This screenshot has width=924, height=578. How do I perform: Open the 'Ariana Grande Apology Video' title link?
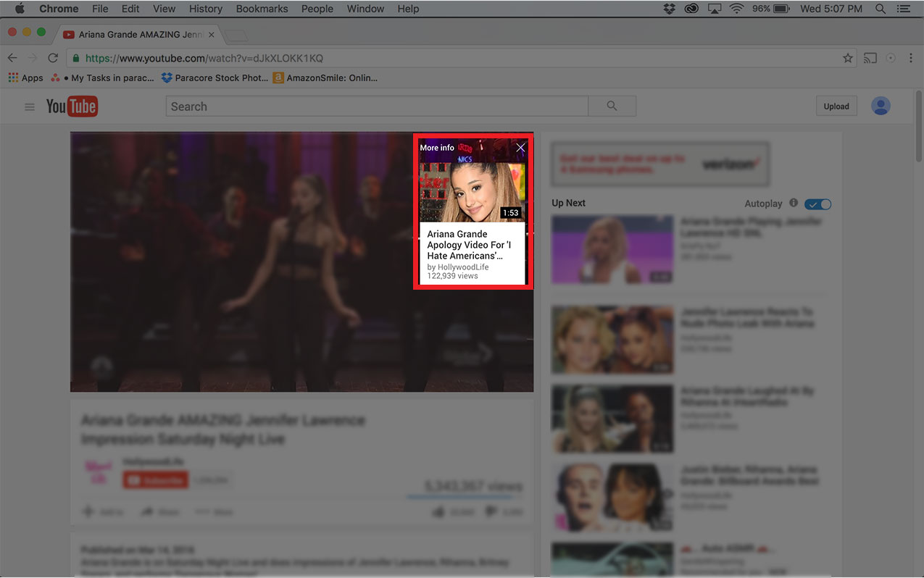coord(469,245)
